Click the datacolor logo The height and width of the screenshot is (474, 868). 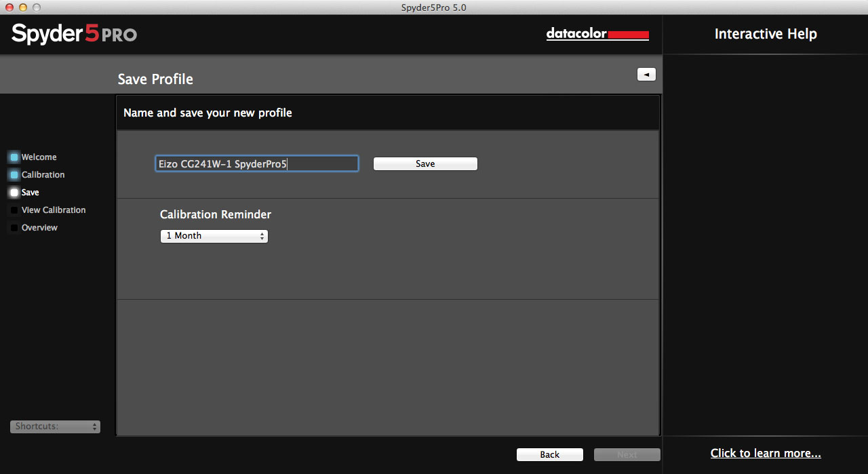[597, 34]
